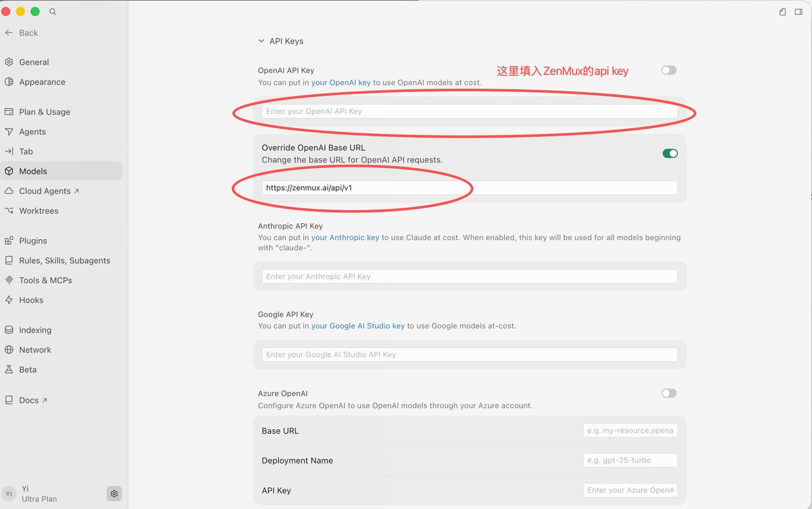Click the 'Override OpenAI Base URL' heading

(x=313, y=148)
